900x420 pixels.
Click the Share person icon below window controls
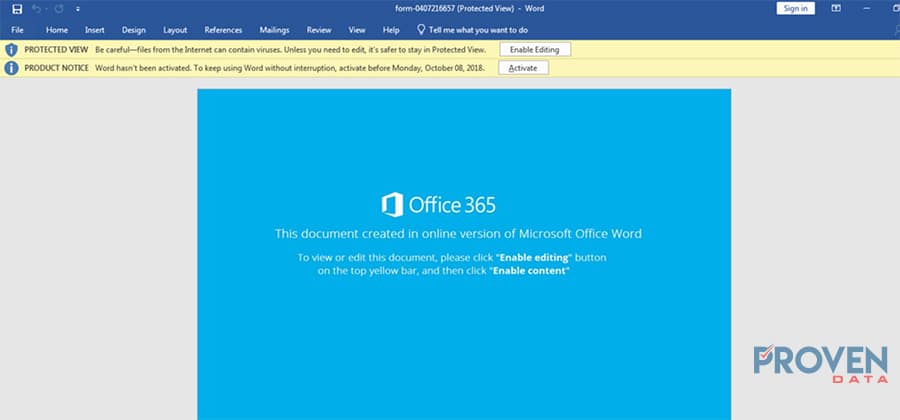[x=896, y=30]
